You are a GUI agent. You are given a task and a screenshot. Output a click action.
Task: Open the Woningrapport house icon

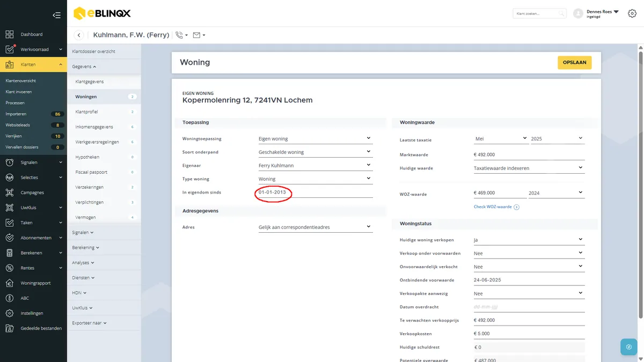pyautogui.click(x=10, y=283)
